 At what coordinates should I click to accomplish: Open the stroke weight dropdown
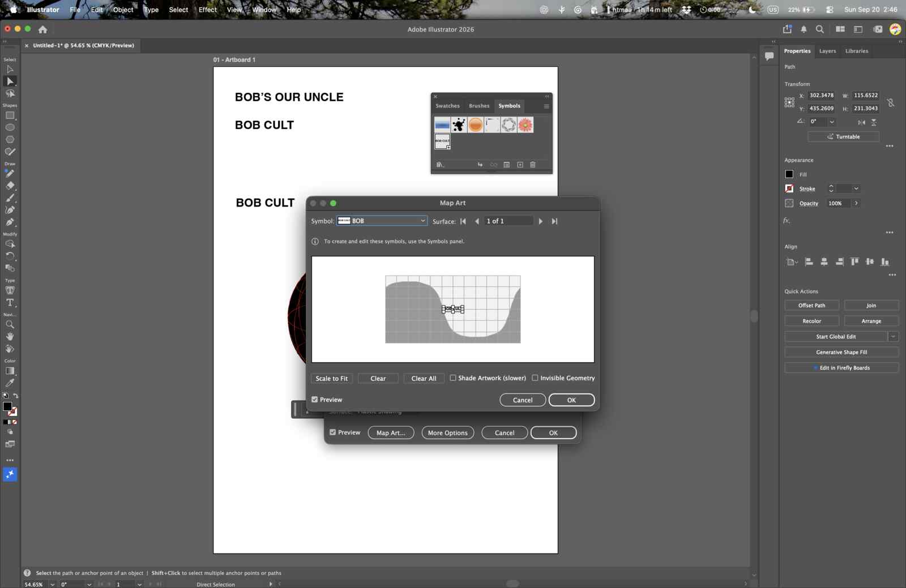[x=856, y=188]
